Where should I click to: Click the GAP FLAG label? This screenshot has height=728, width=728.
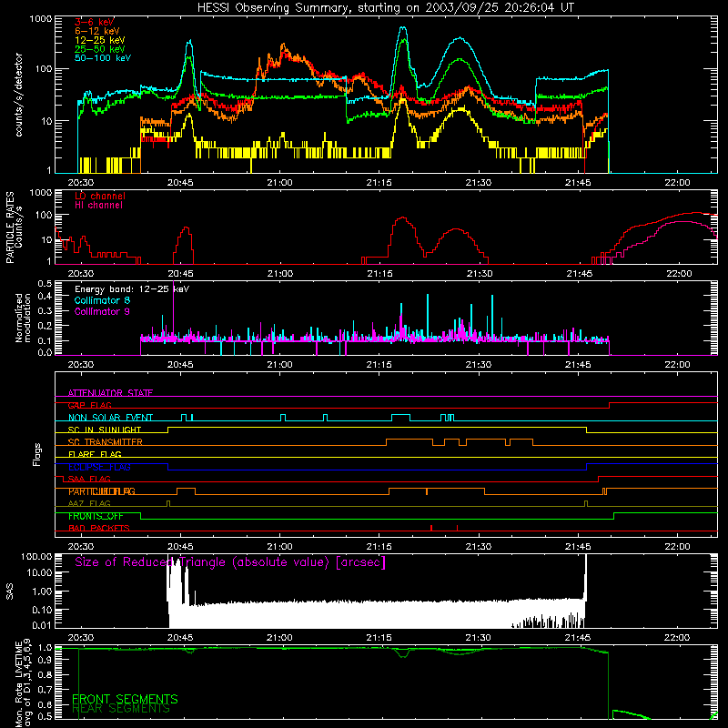89,405
